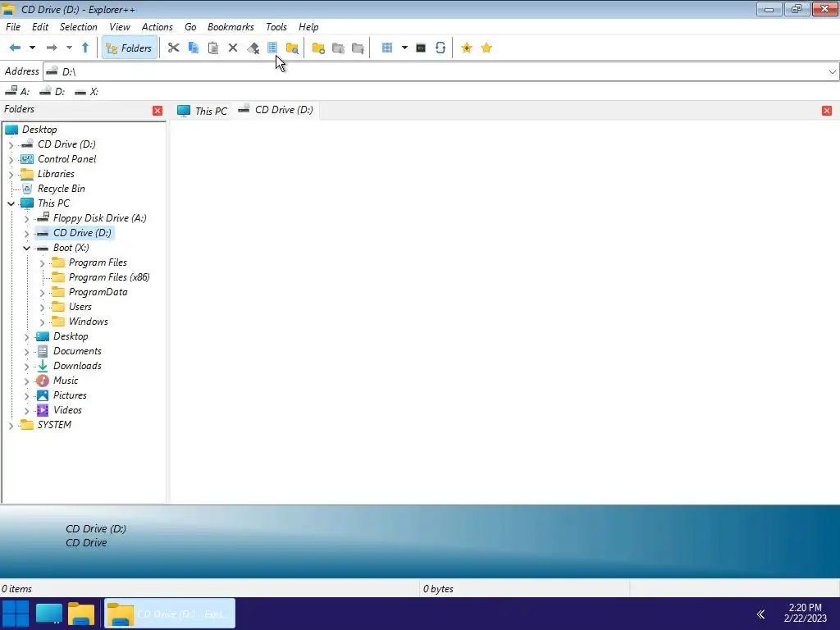Click the permanent delete icon
This screenshot has width=840, height=630.
tap(253, 48)
